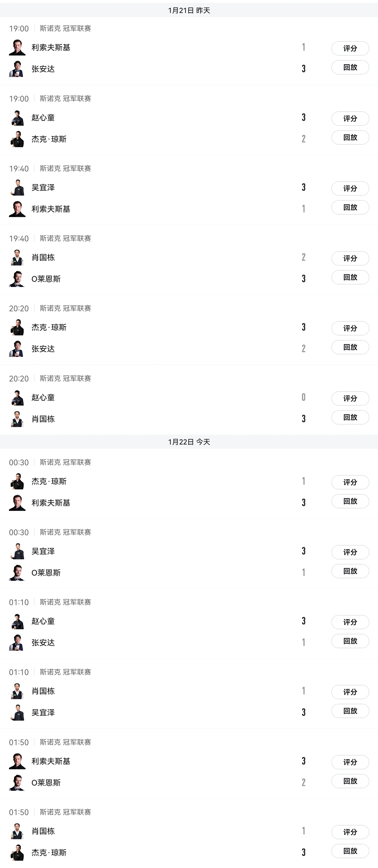Image resolution: width=378 pixels, height=868 pixels.
Task: Select player name 杰克·琼斯 in 20:20 match
Action: pyautogui.click(x=49, y=328)
